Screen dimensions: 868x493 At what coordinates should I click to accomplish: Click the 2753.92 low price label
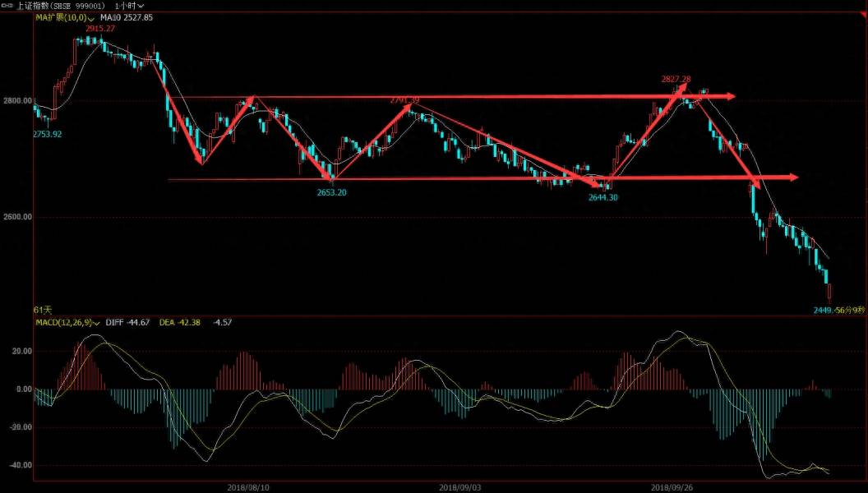coord(47,134)
